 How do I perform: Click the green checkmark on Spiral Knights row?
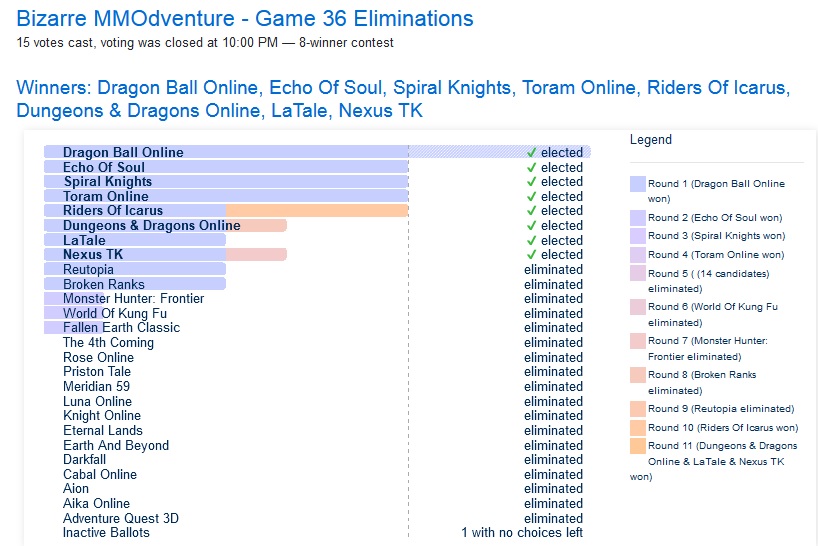[532, 181]
